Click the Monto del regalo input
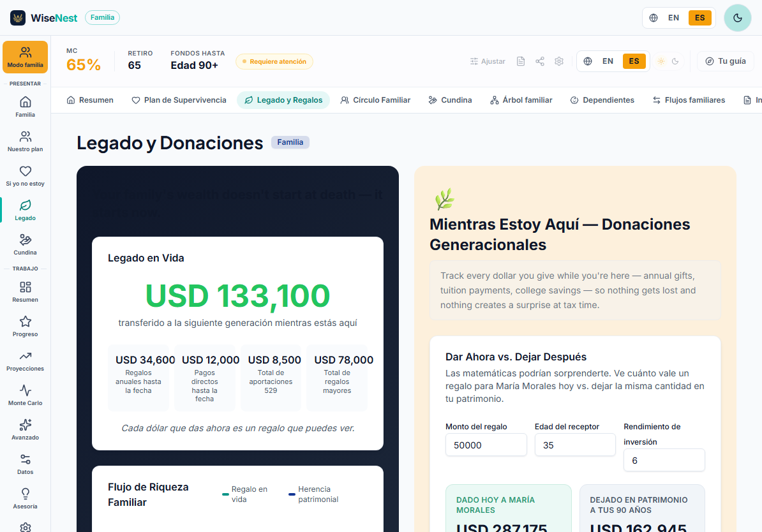Image resolution: width=762 pixels, height=532 pixels. pyautogui.click(x=486, y=445)
